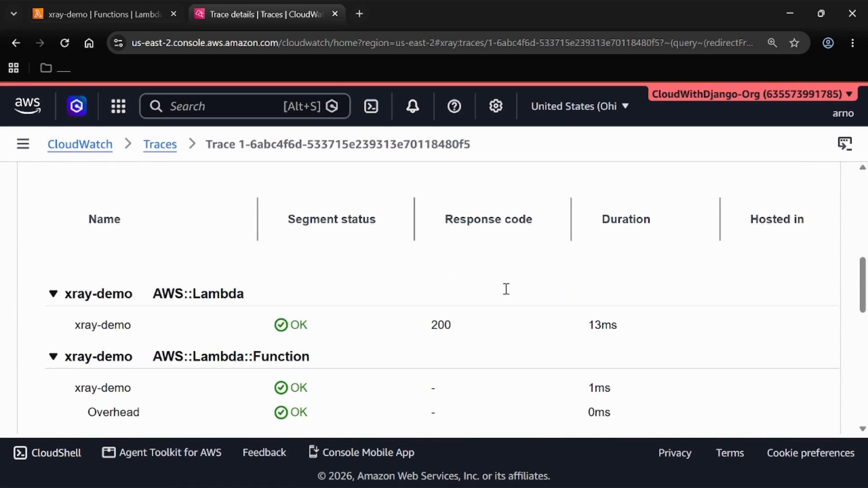The width and height of the screenshot is (868, 488).
Task: Click the 200 response code value
Action: [441, 325]
